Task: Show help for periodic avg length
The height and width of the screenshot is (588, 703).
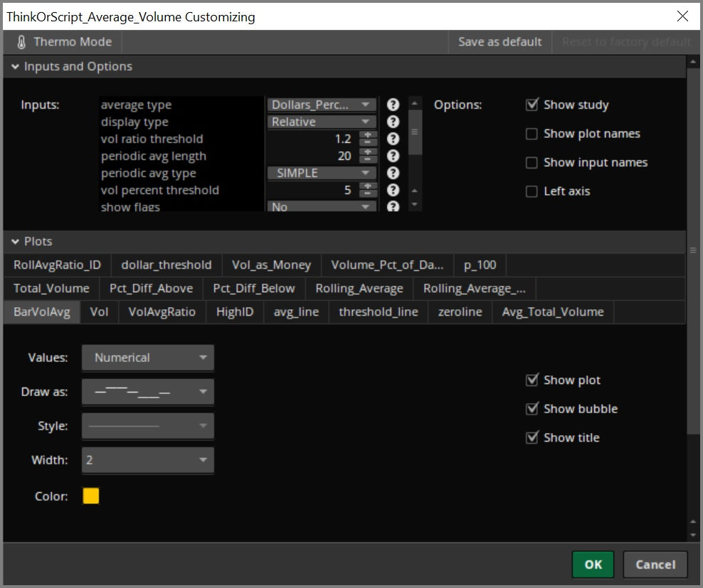Action: tap(393, 156)
